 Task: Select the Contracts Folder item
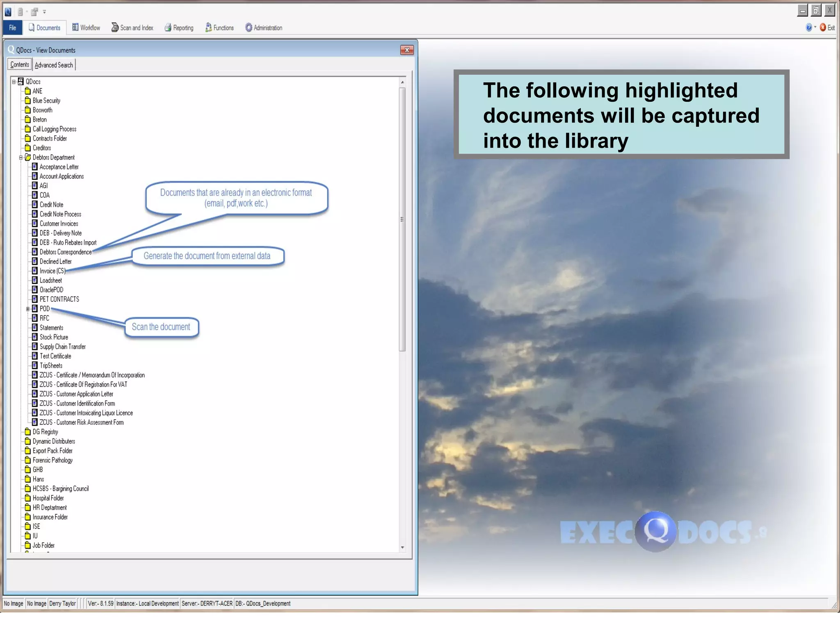tap(50, 138)
